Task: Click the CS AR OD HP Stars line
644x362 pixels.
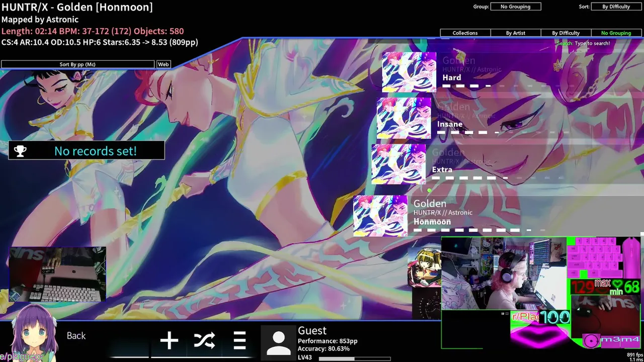Action: [x=100, y=42]
